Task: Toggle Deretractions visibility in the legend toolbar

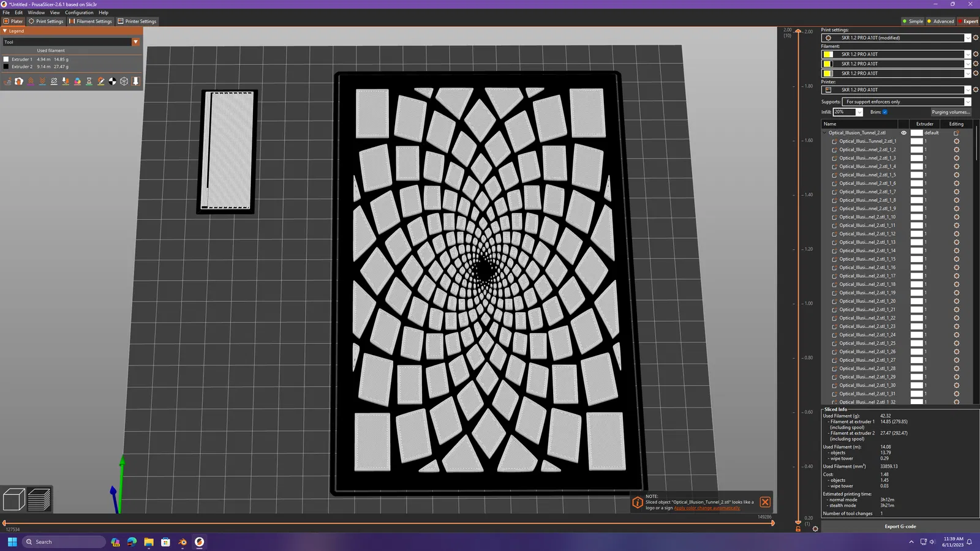Action: point(42,81)
